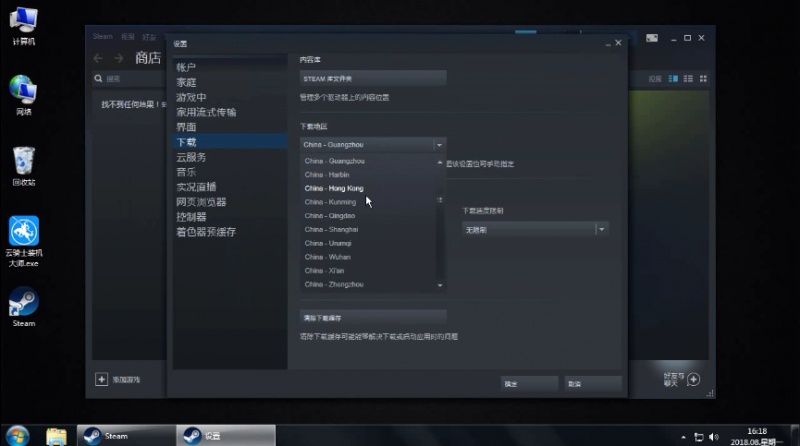This screenshot has height=446, width=800.
Task: Click the show desktop strip
Action: pyautogui.click(x=795, y=436)
